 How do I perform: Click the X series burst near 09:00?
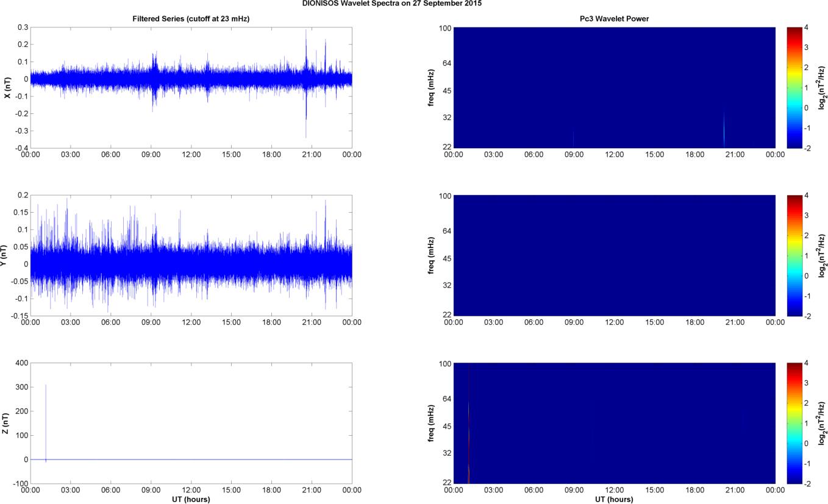[154, 80]
